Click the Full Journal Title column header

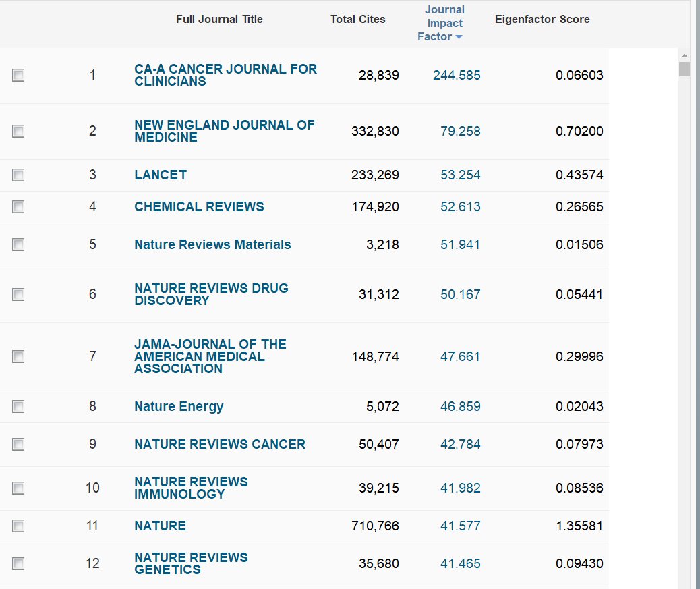pyautogui.click(x=219, y=19)
